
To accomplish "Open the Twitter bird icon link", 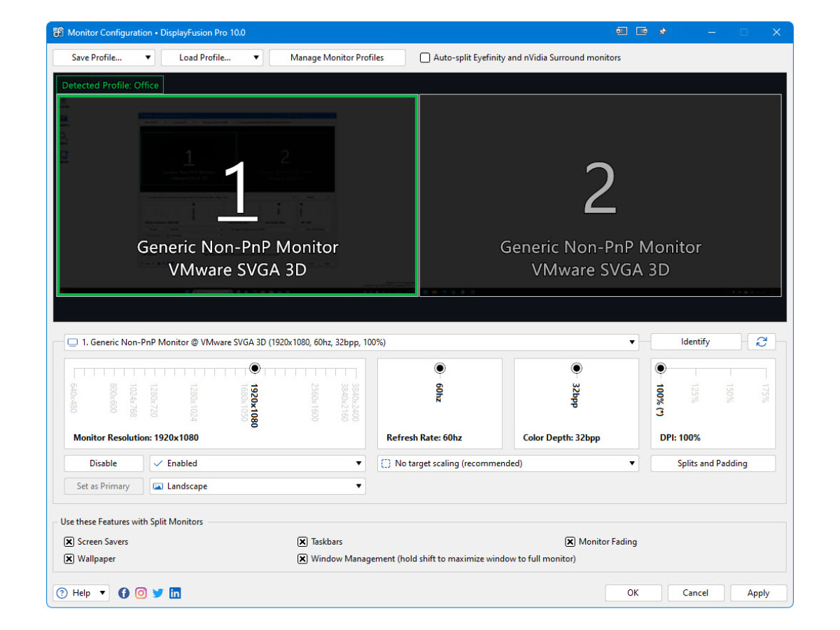I will pyautogui.click(x=158, y=593).
